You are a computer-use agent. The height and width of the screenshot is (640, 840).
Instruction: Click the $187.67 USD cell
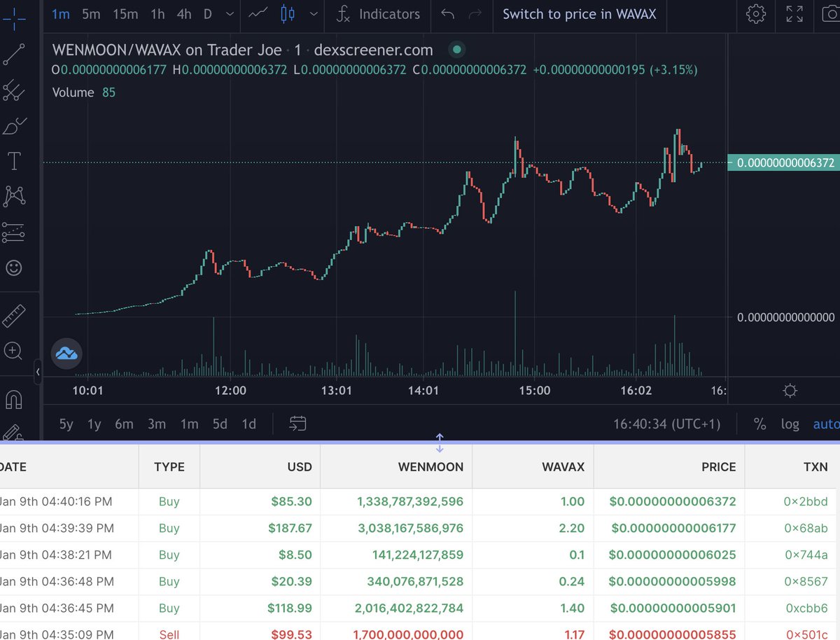[290, 528]
